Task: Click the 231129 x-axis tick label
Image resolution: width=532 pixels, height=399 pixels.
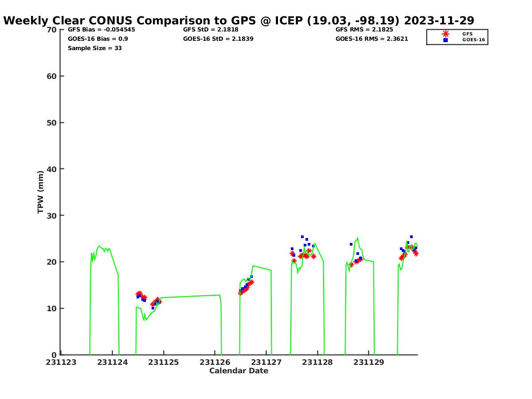Action: 369,362
